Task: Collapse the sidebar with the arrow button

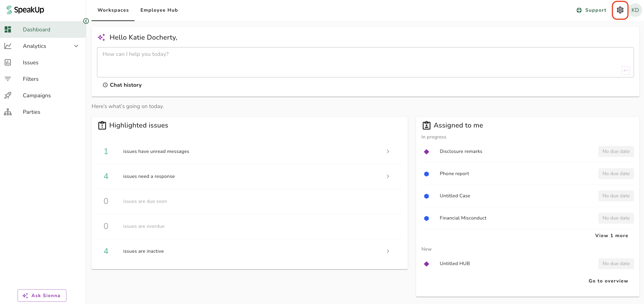Action: 86,21
